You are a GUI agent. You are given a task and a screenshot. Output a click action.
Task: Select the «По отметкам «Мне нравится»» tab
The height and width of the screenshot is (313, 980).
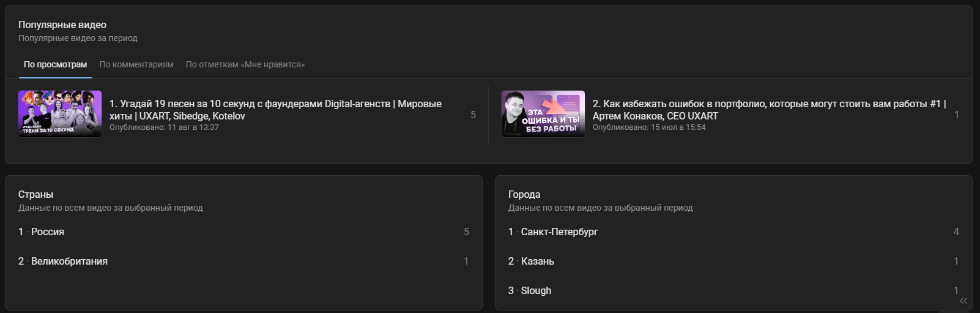pos(245,64)
